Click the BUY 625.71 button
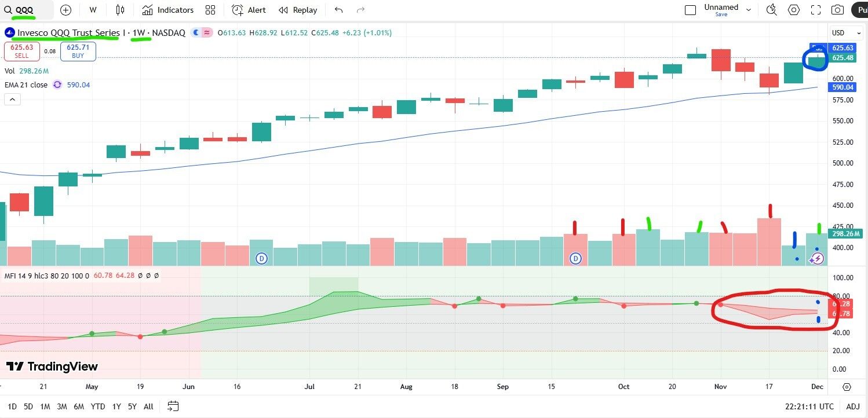 click(78, 51)
